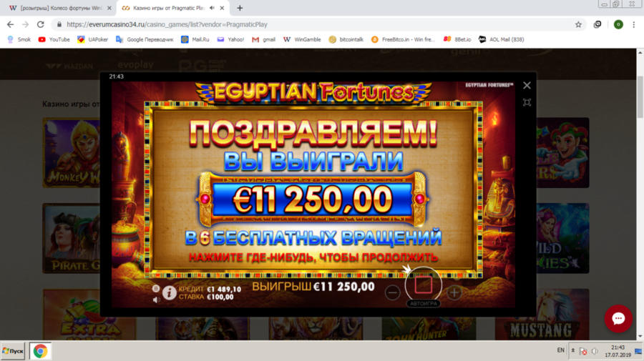Switch the game to fullscreen mode
Screen dimensions: 644x361
(x=527, y=102)
